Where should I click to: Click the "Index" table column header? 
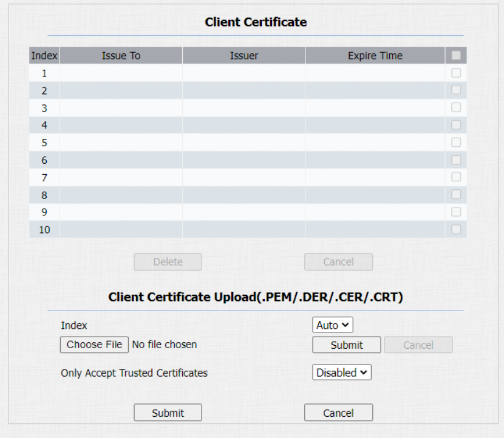pyautogui.click(x=44, y=56)
